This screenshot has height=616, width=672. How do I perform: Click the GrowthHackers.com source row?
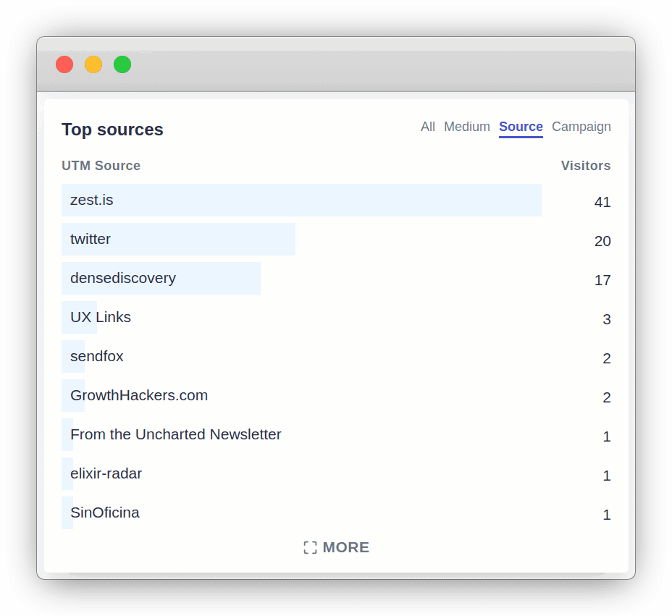point(139,395)
